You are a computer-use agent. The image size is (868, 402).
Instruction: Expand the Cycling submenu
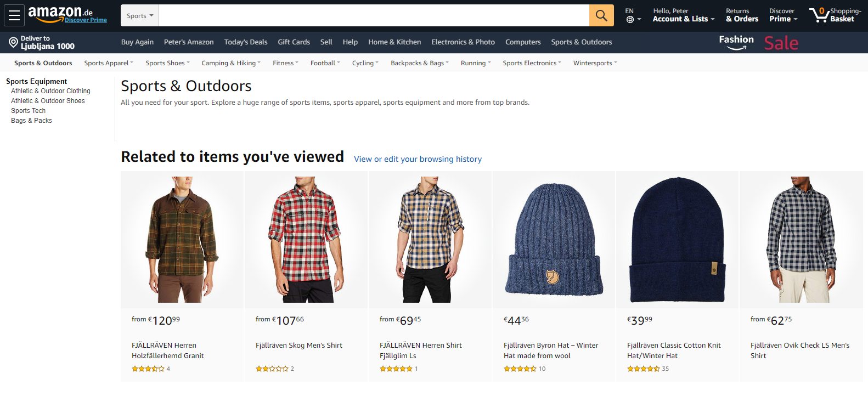(x=365, y=63)
